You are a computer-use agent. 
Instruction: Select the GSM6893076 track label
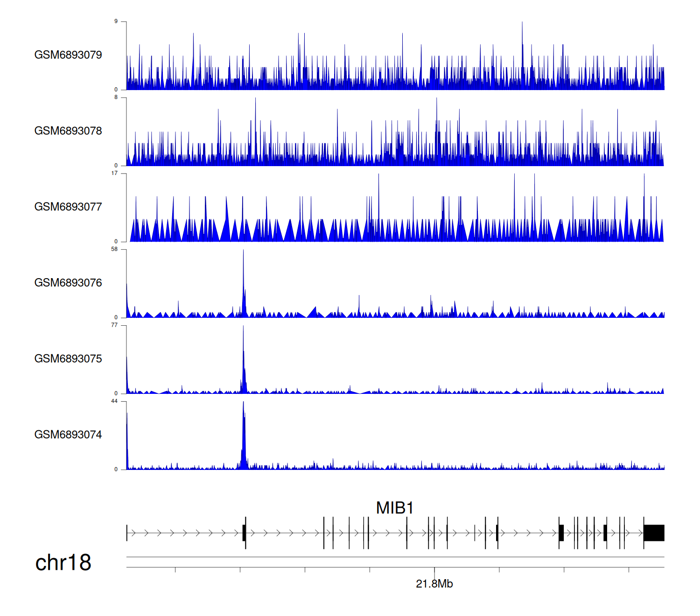pyautogui.click(x=68, y=283)
